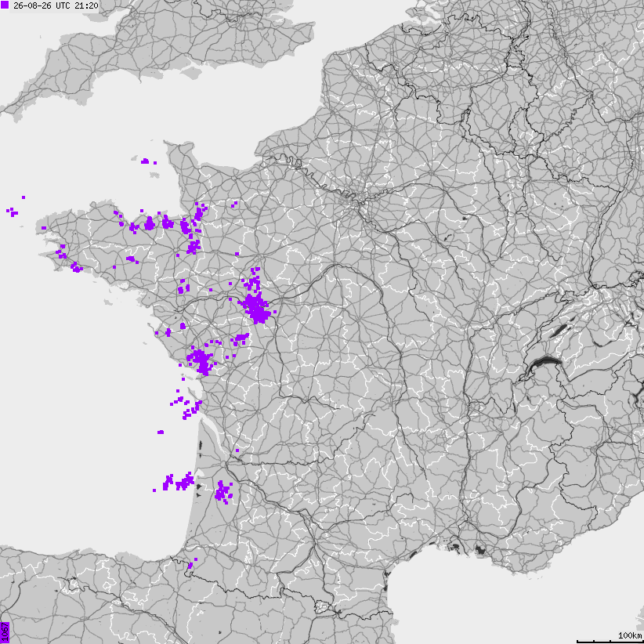Image resolution: width=644 pixels, height=644 pixels.
Task: Click the timestamp text 26-08-26 UTC 21:20
Action: pyautogui.click(x=56, y=5)
